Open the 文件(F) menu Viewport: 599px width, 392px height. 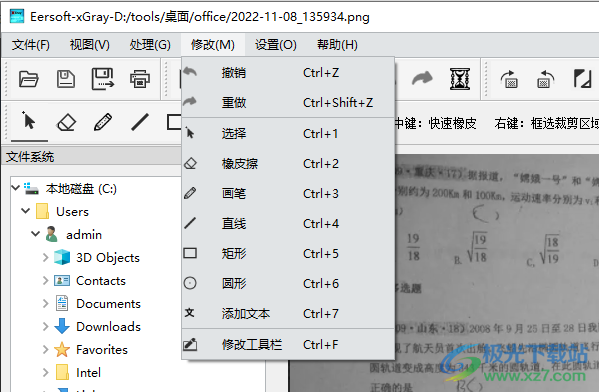pyautogui.click(x=31, y=45)
